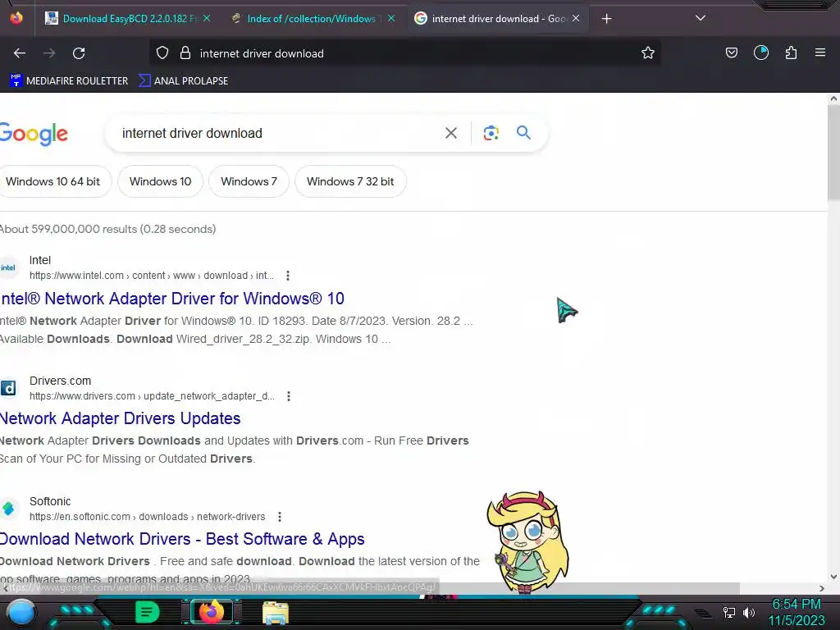Click the Star Butterfly desktop mascot
Image resolution: width=840 pixels, height=630 pixels.
click(x=527, y=541)
